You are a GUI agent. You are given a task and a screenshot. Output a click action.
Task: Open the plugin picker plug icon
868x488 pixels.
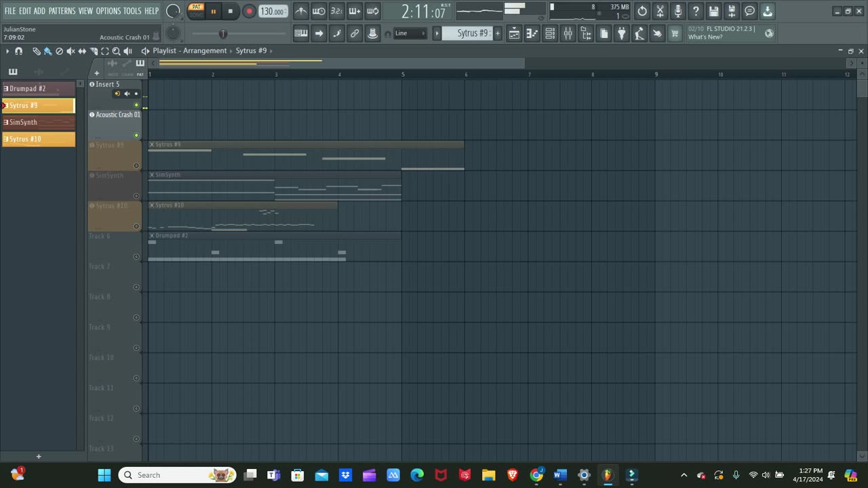click(x=621, y=33)
